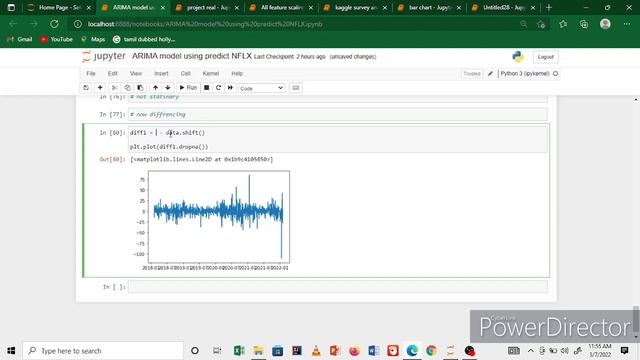
Task: Save and checkpoint the notebook
Action: (x=86, y=88)
